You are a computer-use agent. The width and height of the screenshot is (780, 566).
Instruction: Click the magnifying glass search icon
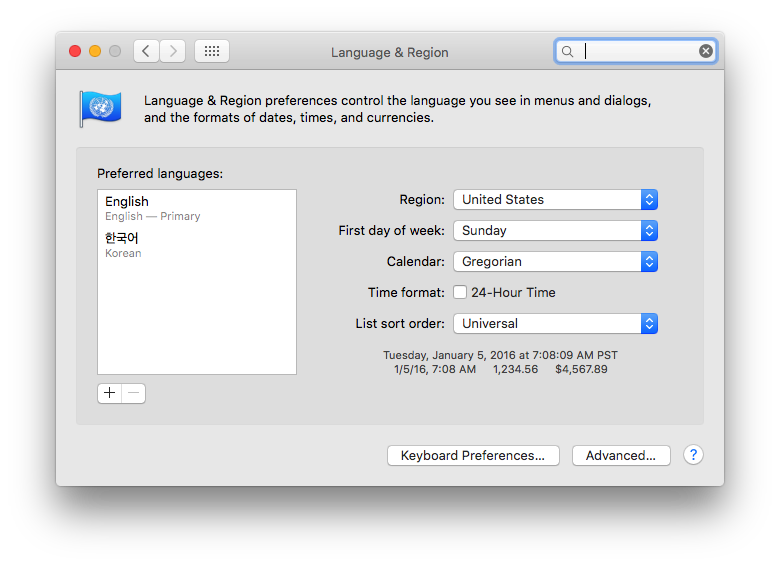[x=568, y=51]
